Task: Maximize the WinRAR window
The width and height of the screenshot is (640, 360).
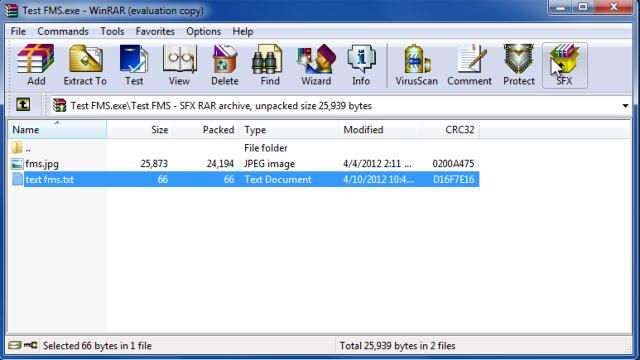Action: pyautogui.click(x=583, y=7)
